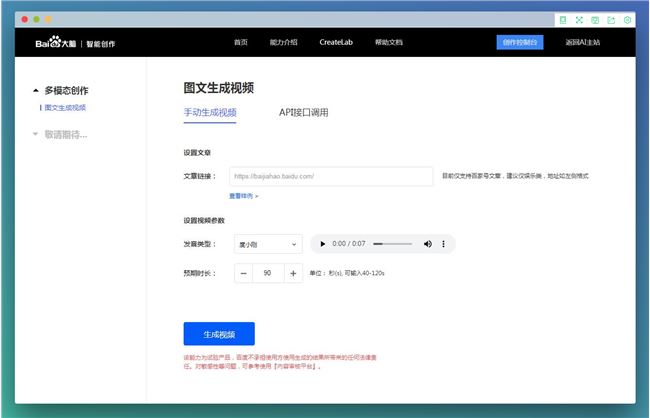The height and width of the screenshot is (418, 650).
Task: Click the fullscreen expand icon in top toolbar
Action: point(579,20)
